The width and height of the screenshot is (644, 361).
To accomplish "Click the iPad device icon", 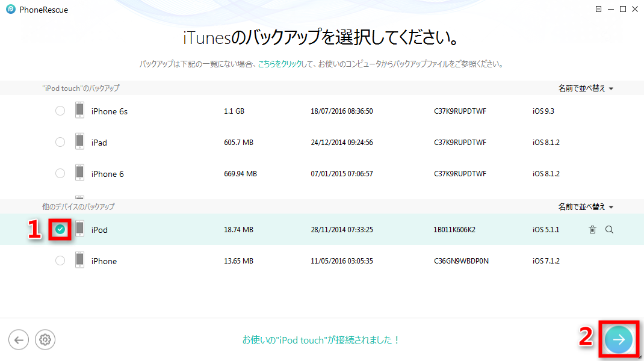I will (x=79, y=141).
